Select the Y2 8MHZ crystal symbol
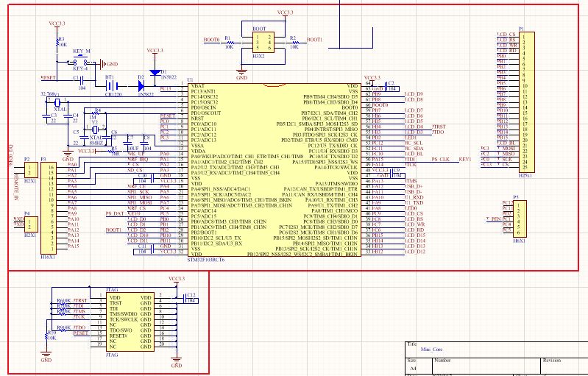Screen dimensions: 588x376 pos(95,130)
